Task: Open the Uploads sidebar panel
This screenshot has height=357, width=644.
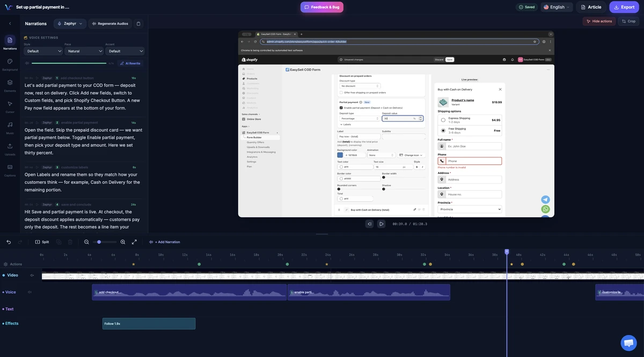Action: [x=10, y=148]
